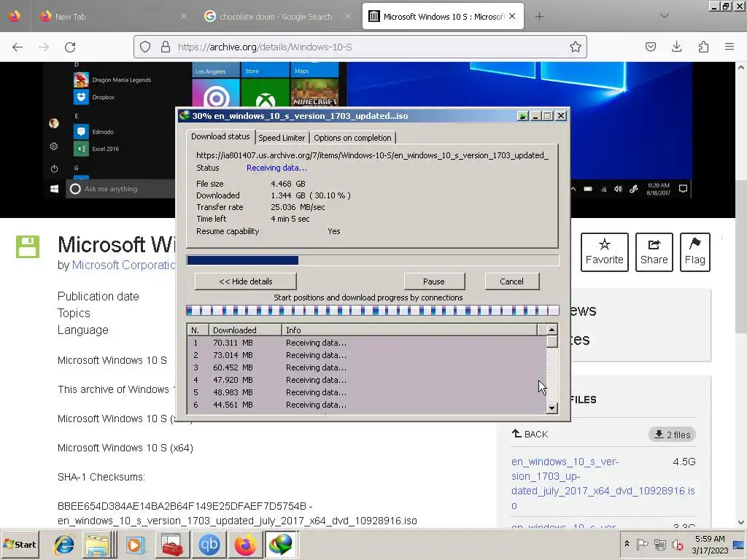Reload the archive.org page
The width and height of the screenshot is (747, 560).
click(x=70, y=47)
